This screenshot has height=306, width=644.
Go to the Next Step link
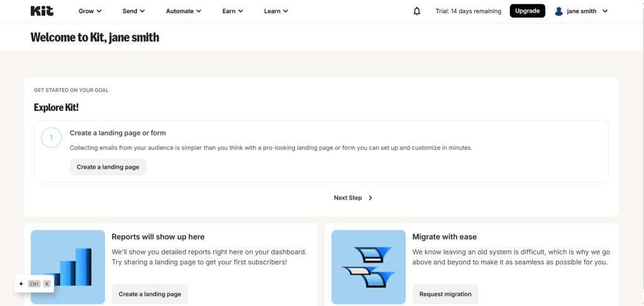tap(348, 198)
